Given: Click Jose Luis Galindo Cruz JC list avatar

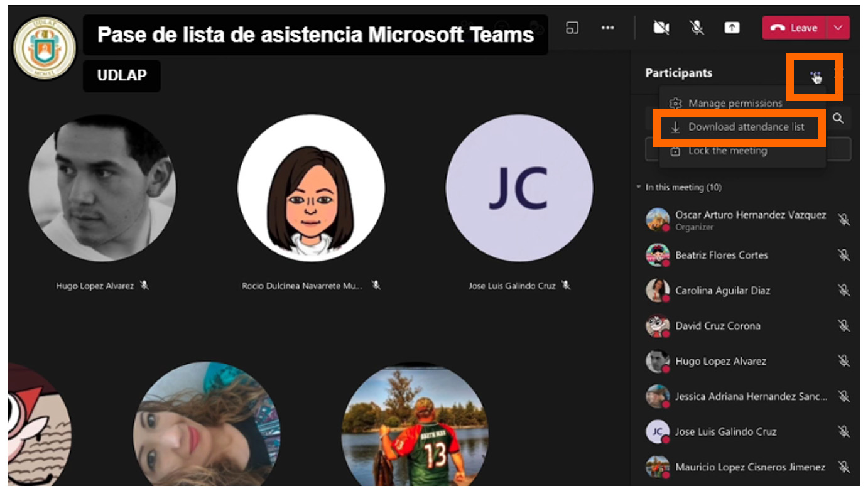Looking at the screenshot, I should [x=657, y=432].
